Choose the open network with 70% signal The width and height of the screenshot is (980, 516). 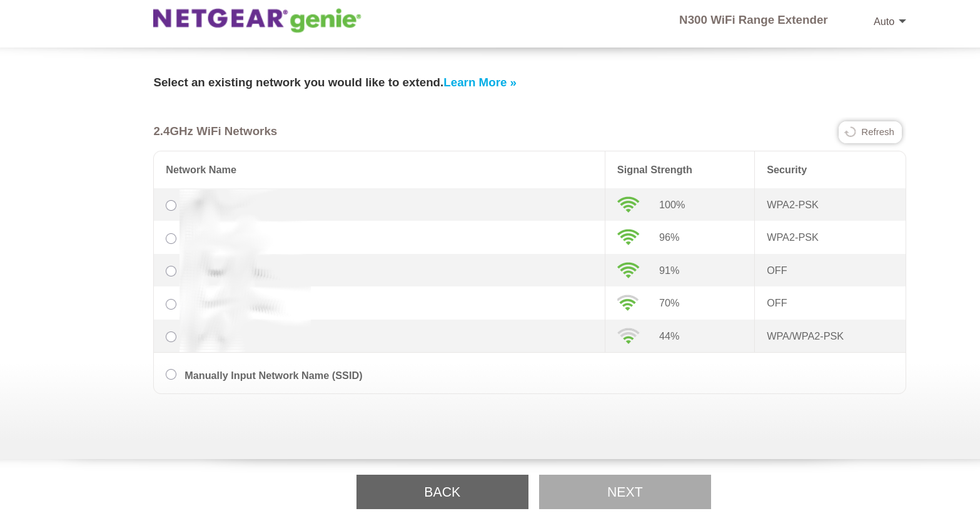click(x=171, y=304)
